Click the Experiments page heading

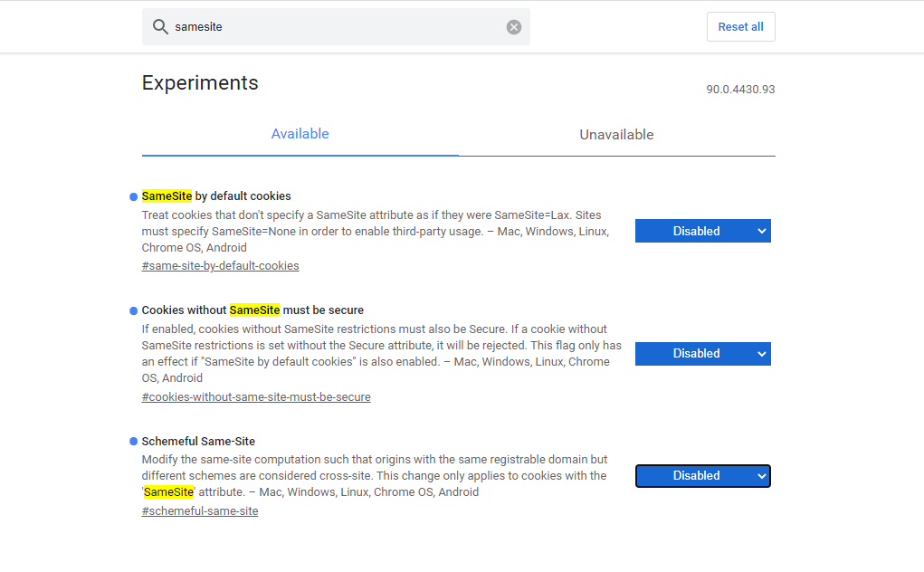[200, 83]
